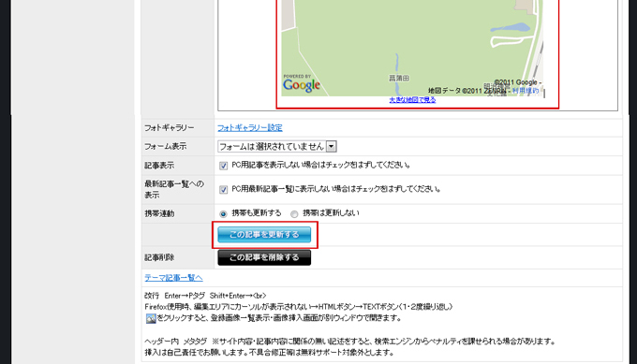Screen dimensions: 637x364
Task: Open the テーマ記事一覧へ link
Action: point(173,278)
